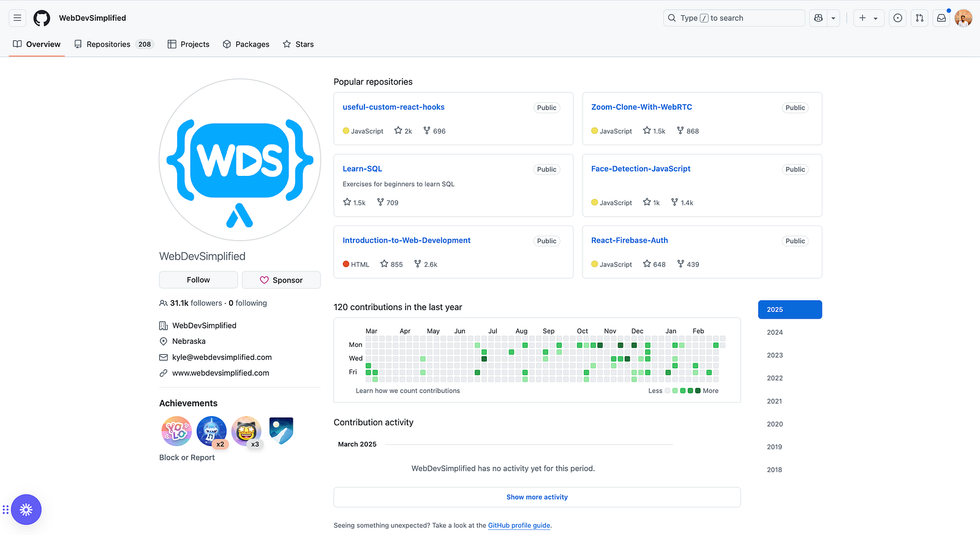
Task: View stargazers of React-Firebase-Auth (648)
Action: (x=654, y=264)
